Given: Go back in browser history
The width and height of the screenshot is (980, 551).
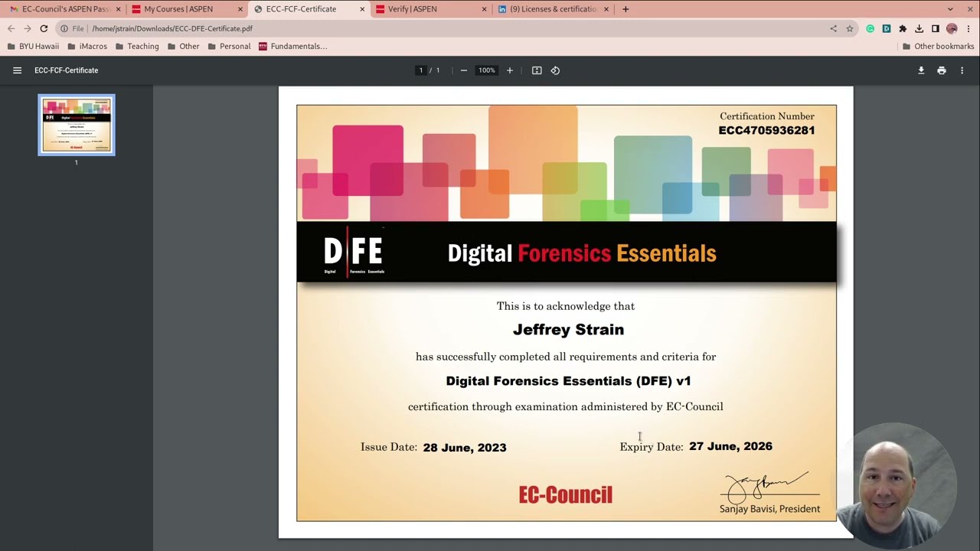Looking at the screenshot, I should [x=11, y=28].
